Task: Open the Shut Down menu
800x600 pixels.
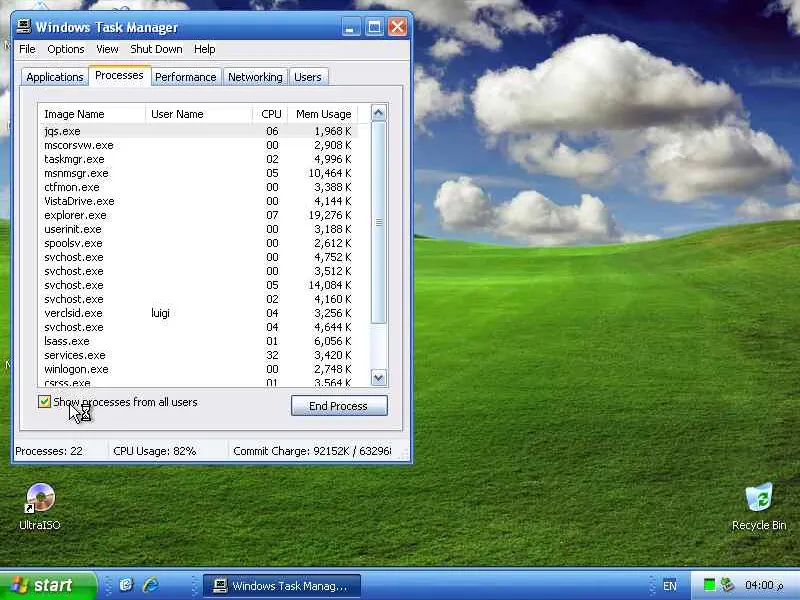Action: click(x=156, y=49)
